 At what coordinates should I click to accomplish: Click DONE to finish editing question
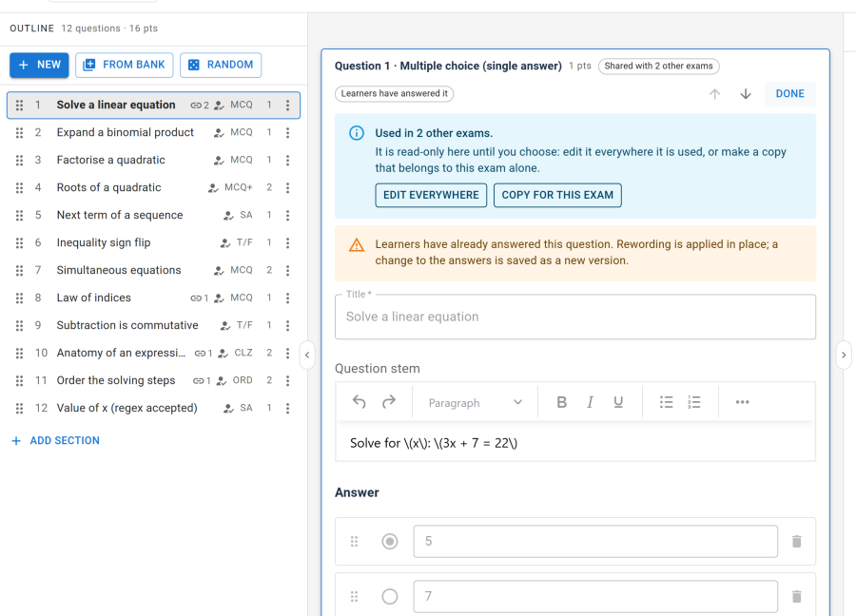coord(790,94)
